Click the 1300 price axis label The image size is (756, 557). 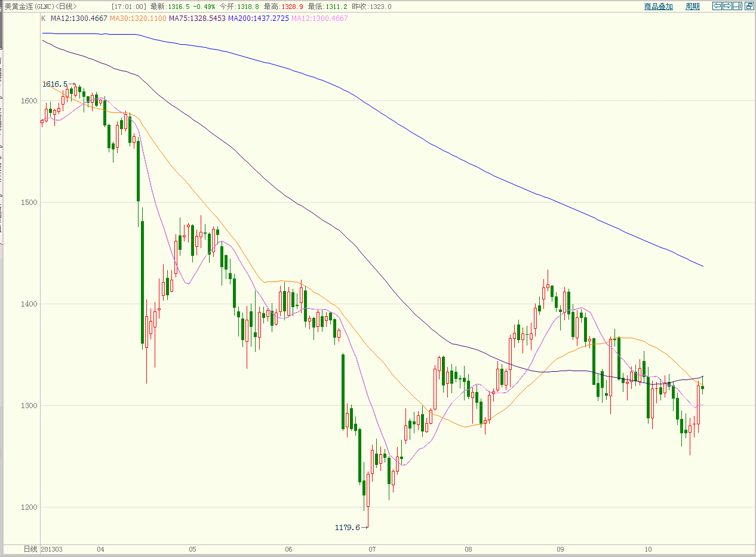tap(29, 406)
